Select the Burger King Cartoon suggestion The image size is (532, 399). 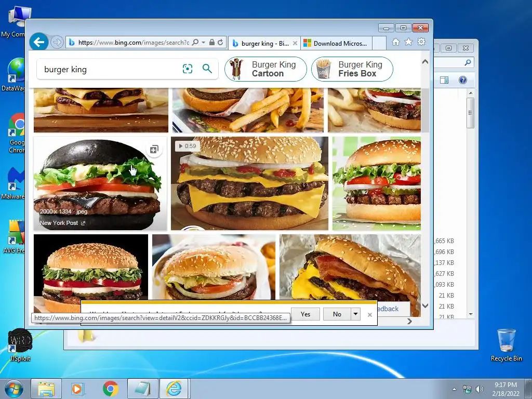[265, 69]
